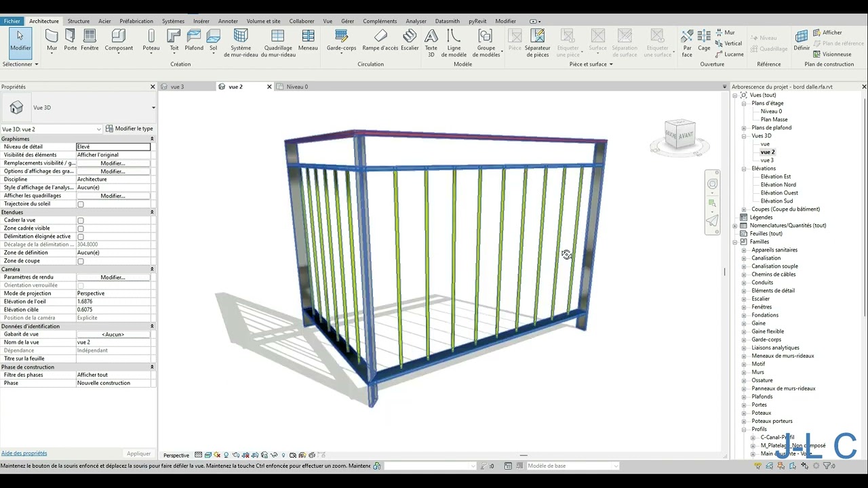Switch to the Niveau 0 view tab
This screenshot has height=488, width=868.
click(297, 87)
